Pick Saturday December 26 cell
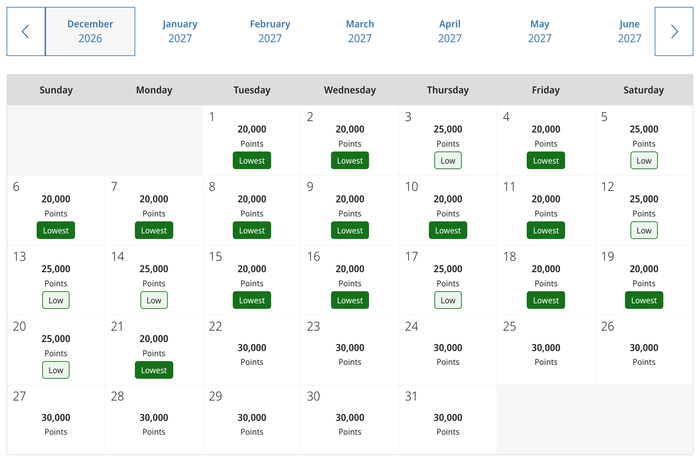Image resolution: width=700 pixels, height=460 pixels. point(644,350)
